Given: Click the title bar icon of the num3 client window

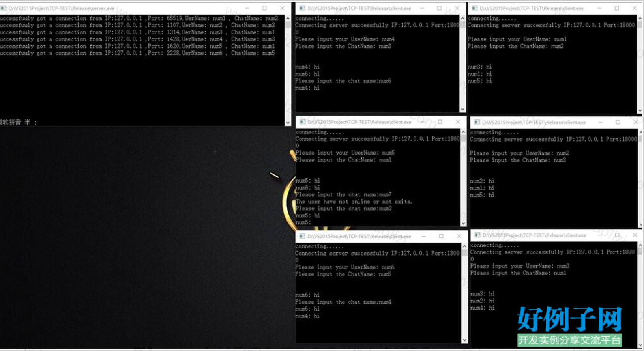Looking at the screenshot, I should (477, 235).
